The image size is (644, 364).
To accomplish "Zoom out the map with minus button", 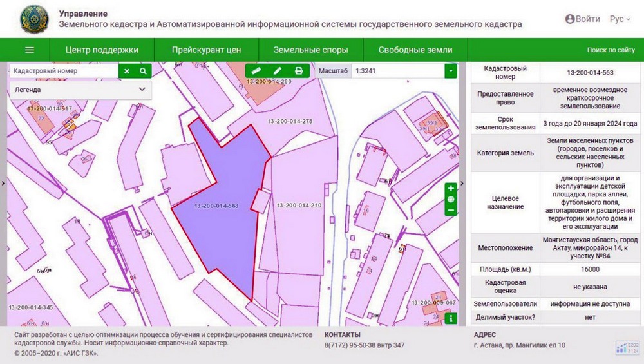I will tap(451, 210).
